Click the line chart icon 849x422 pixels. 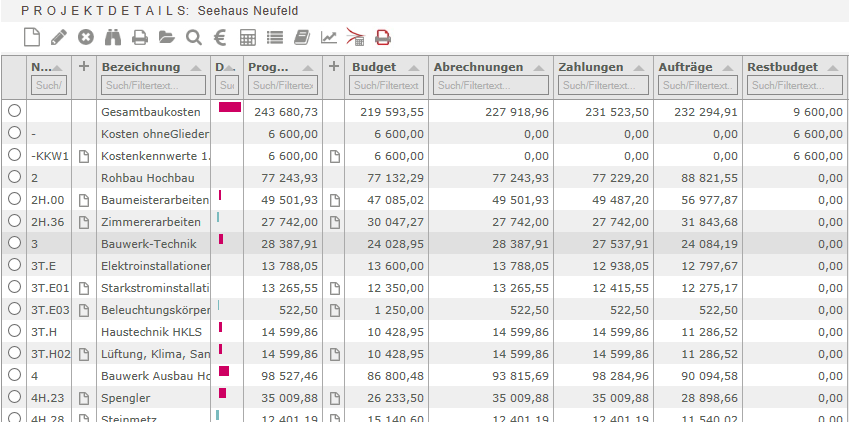(328, 38)
